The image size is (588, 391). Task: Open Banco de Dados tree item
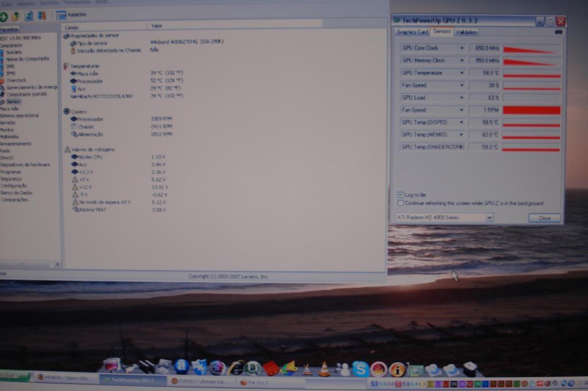[x=17, y=193]
